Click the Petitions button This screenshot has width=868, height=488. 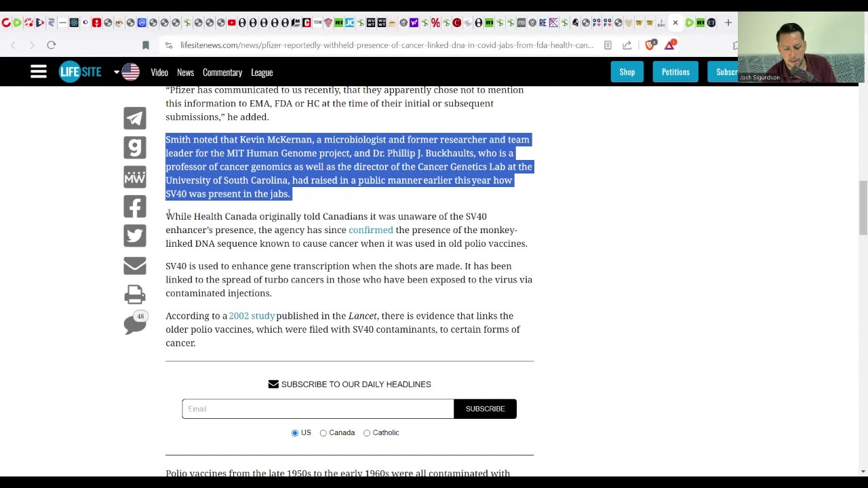pyautogui.click(x=675, y=72)
